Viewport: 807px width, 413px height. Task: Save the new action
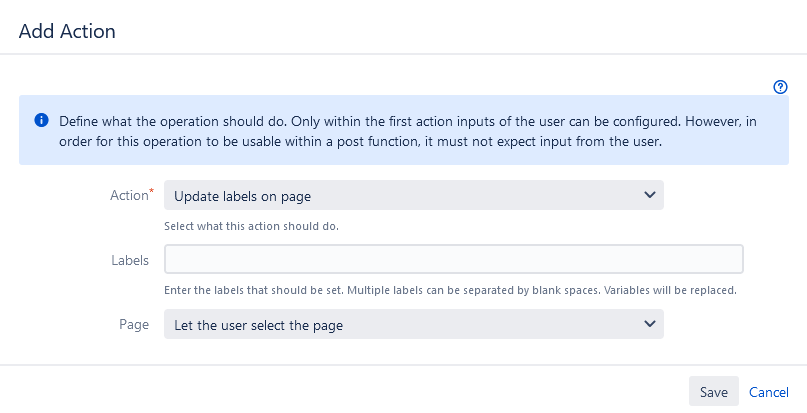(x=713, y=391)
